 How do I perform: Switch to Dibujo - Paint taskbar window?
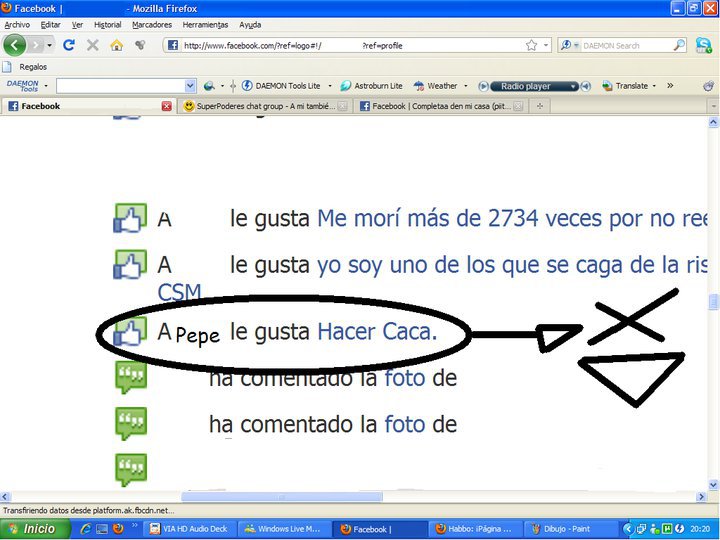(569, 529)
